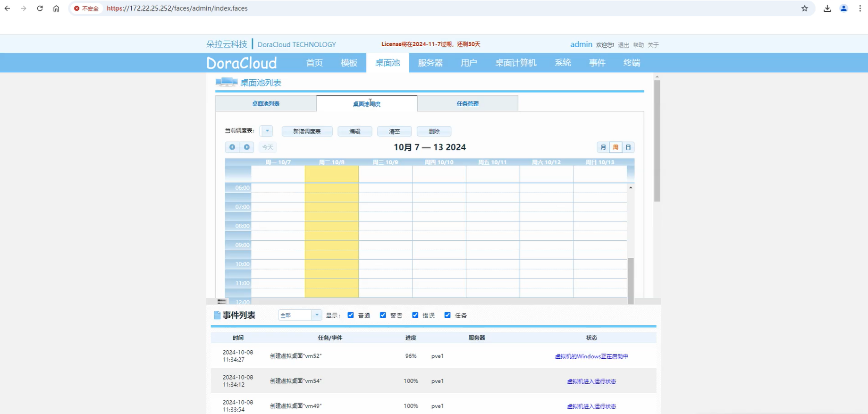Click the License expiry notice text
Image resolution: width=868 pixels, height=414 pixels.
[x=430, y=44]
